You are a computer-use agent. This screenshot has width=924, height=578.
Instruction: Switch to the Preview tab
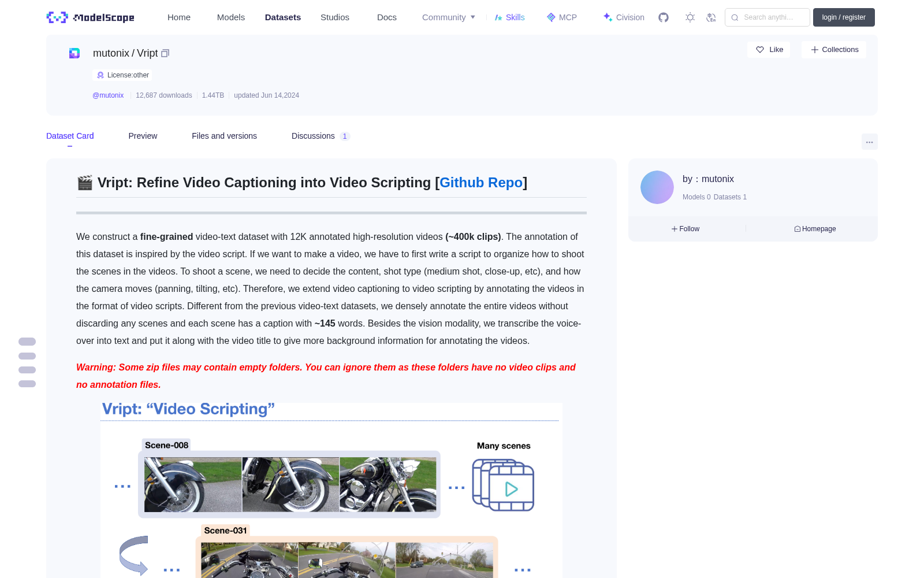(x=143, y=136)
